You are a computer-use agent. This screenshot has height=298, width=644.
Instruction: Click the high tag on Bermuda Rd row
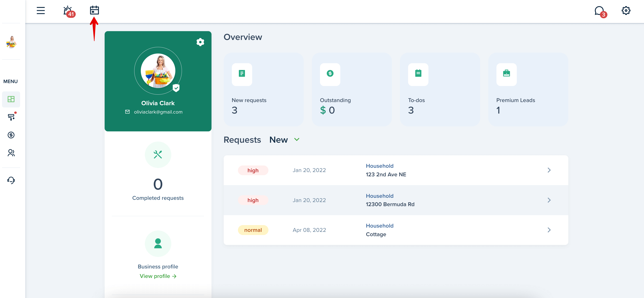tap(253, 200)
